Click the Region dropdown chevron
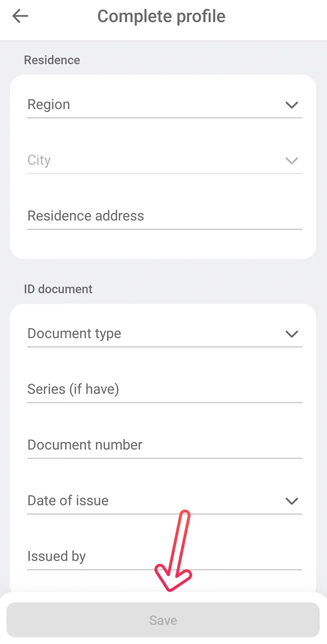 tap(292, 105)
